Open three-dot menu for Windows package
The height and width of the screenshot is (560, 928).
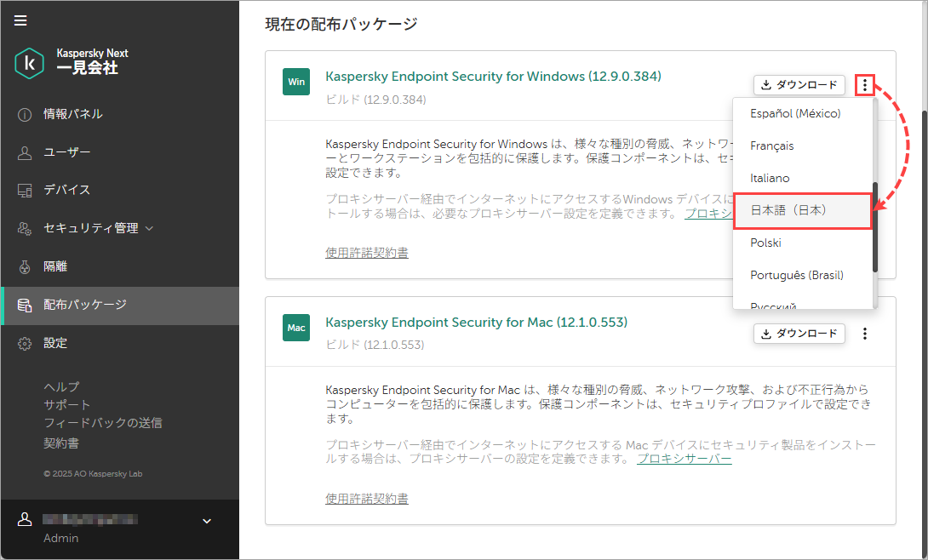pos(865,85)
